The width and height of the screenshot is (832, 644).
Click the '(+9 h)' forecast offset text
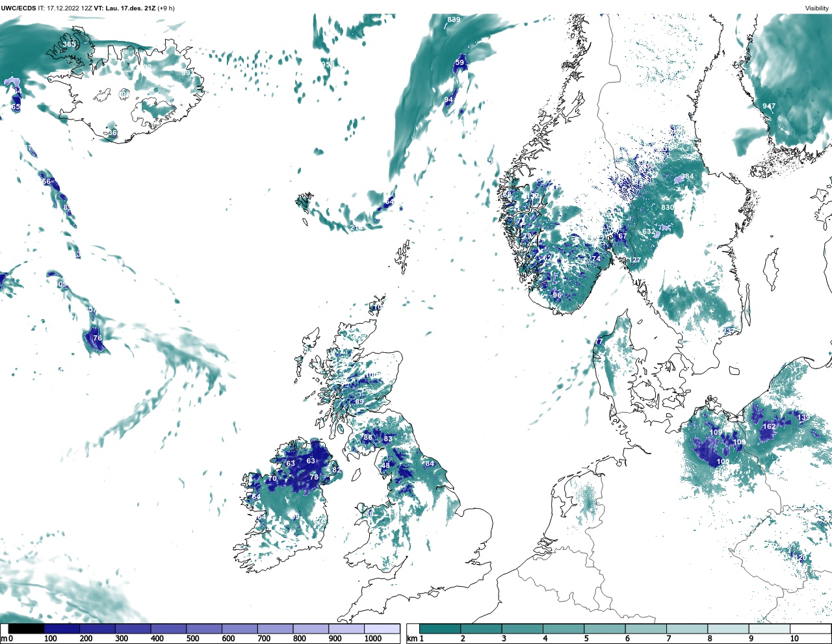[165, 8]
